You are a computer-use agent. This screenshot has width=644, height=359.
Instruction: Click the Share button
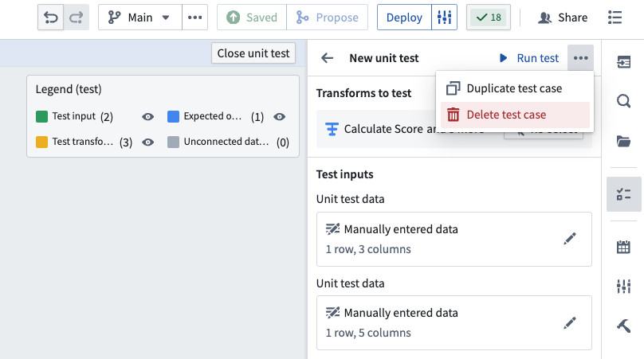563,18
